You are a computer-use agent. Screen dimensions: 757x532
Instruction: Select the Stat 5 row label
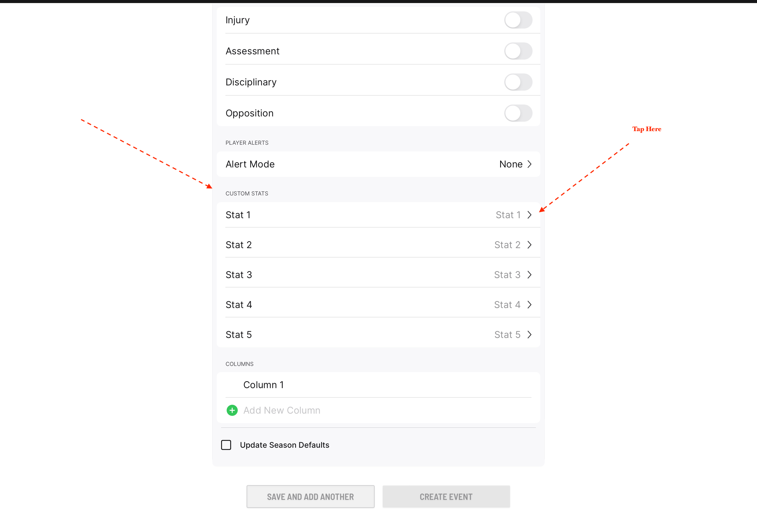click(x=239, y=335)
